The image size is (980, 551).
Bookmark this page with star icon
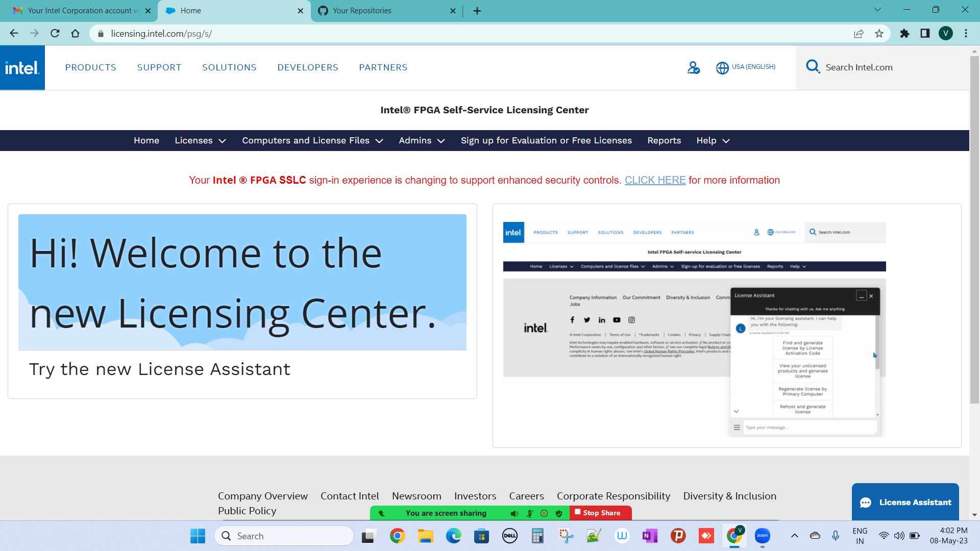point(879,34)
